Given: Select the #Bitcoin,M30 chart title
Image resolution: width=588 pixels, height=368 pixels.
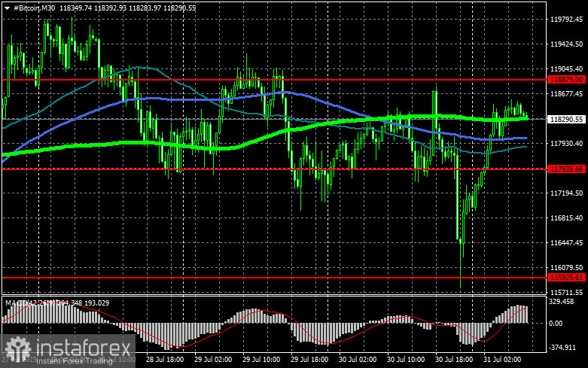Looking at the screenshot, I should click(34, 8).
